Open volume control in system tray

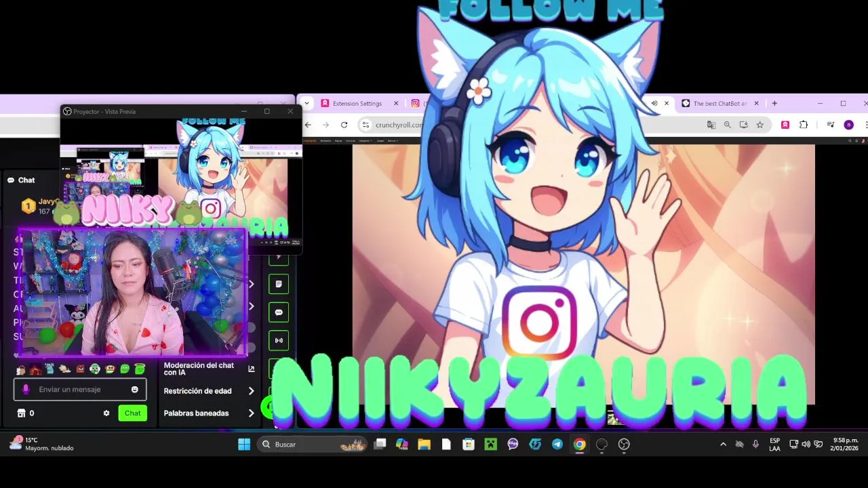click(806, 445)
